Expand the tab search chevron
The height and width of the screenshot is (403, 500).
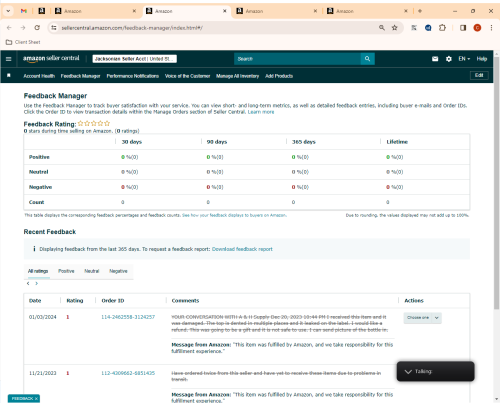click(x=8, y=11)
